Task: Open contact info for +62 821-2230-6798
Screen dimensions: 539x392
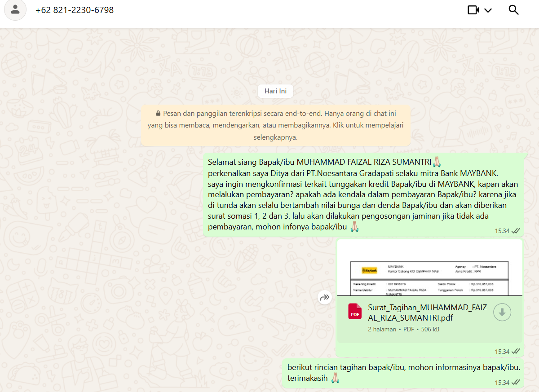Action: point(75,10)
